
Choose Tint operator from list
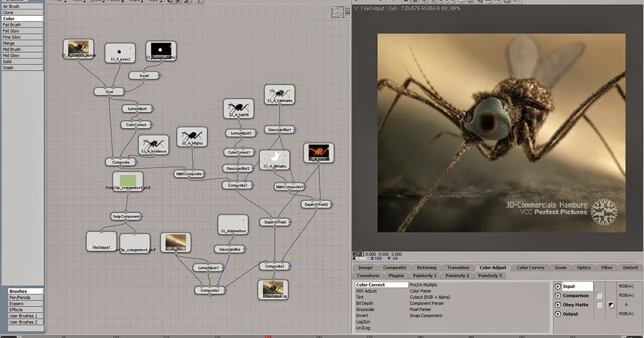pos(360,297)
